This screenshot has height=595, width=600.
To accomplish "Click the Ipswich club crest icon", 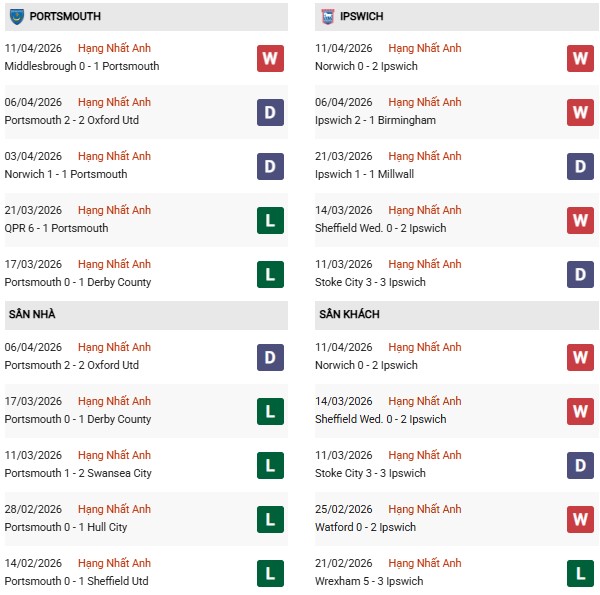I will click(x=327, y=16).
